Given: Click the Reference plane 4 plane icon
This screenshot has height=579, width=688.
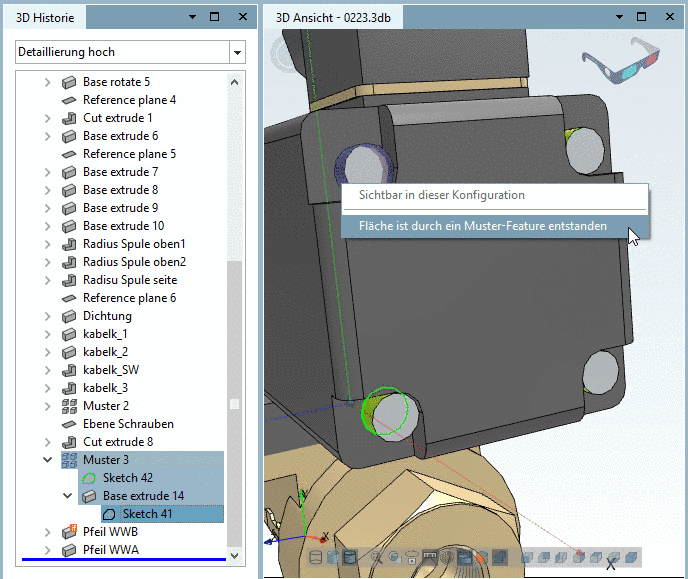Looking at the screenshot, I should click(x=69, y=100).
